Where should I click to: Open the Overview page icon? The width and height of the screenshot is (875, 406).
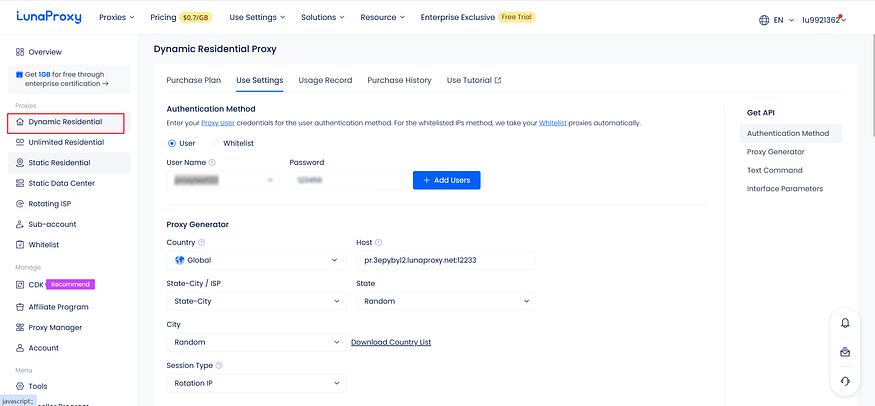20,52
